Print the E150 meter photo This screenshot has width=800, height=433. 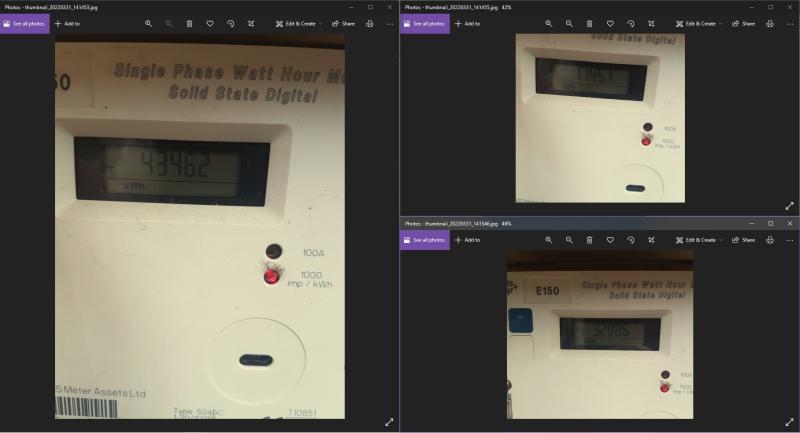770,240
